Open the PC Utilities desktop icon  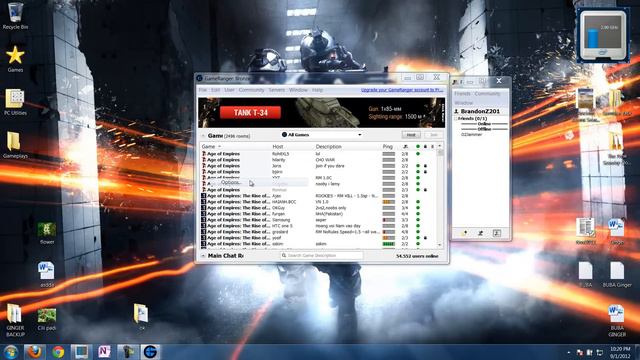coord(15,102)
